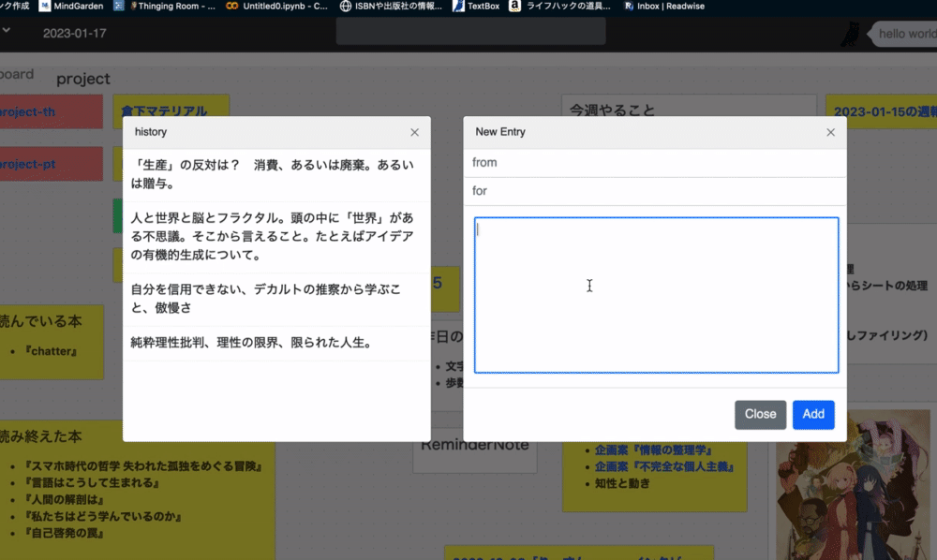
Task: Click inside the New Entry text area
Action: [x=656, y=293]
